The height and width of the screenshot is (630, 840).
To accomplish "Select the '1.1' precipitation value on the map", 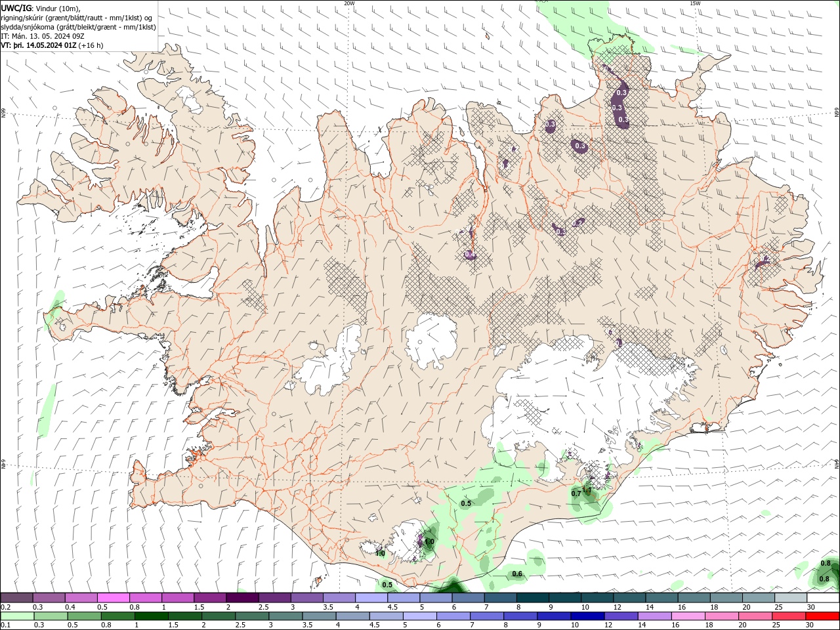I will (587, 490).
